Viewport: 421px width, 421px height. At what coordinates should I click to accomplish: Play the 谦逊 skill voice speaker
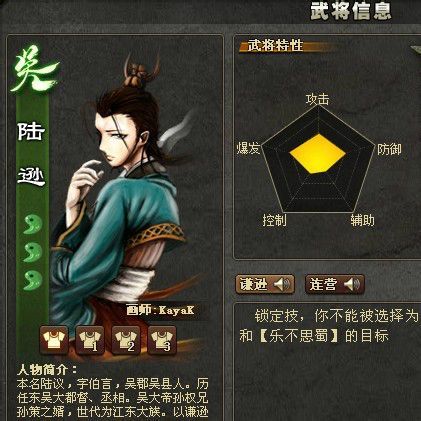283,284
